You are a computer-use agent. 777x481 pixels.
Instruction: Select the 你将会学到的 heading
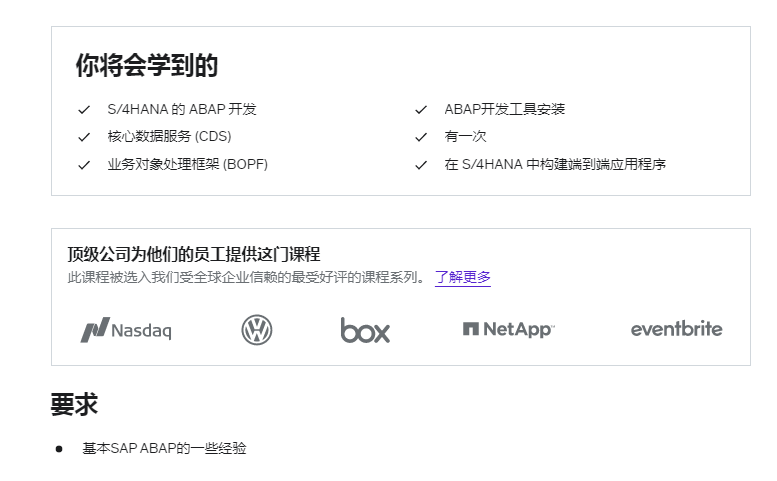(147, 65)
